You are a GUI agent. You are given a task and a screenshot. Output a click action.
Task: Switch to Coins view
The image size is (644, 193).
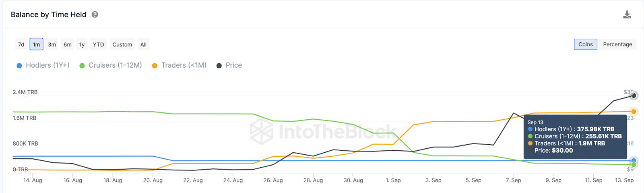(585, 44)
